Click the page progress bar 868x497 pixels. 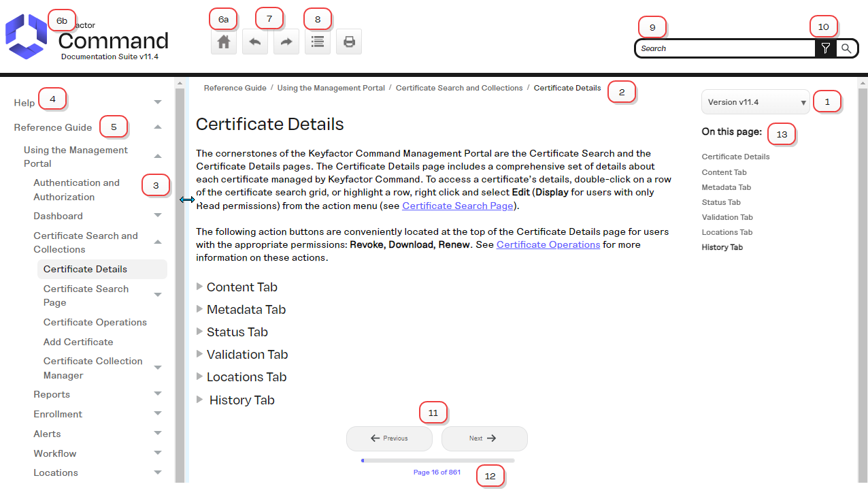click(x=437, y=460)
